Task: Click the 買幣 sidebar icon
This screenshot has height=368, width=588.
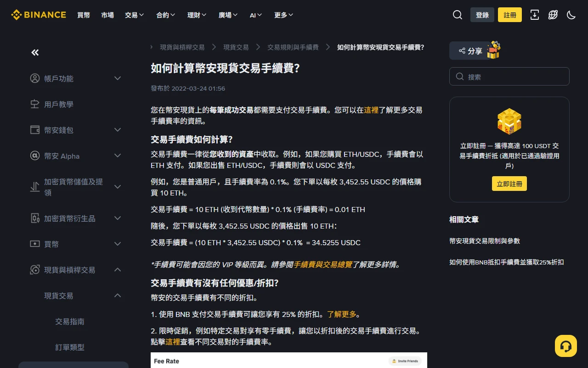Action: [35, 244]
